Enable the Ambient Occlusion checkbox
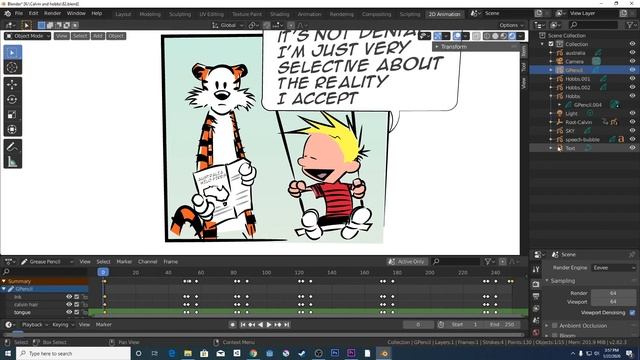 pos(555,326)
